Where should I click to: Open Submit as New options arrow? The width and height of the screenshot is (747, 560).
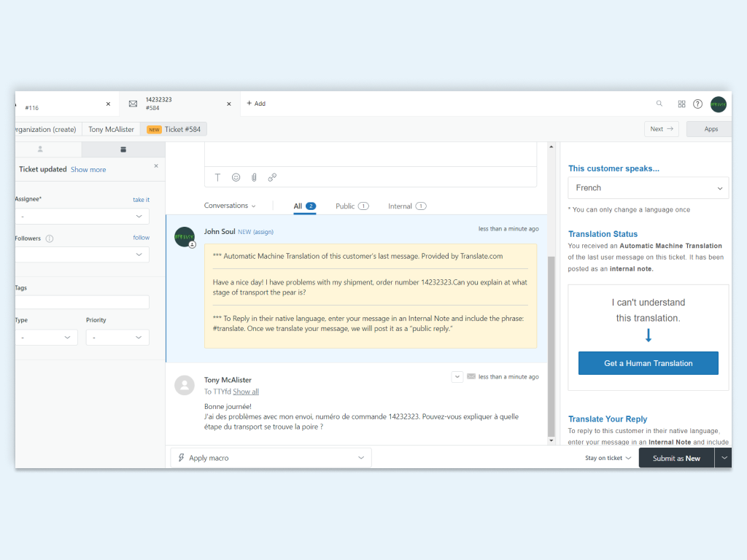point(723,458)
